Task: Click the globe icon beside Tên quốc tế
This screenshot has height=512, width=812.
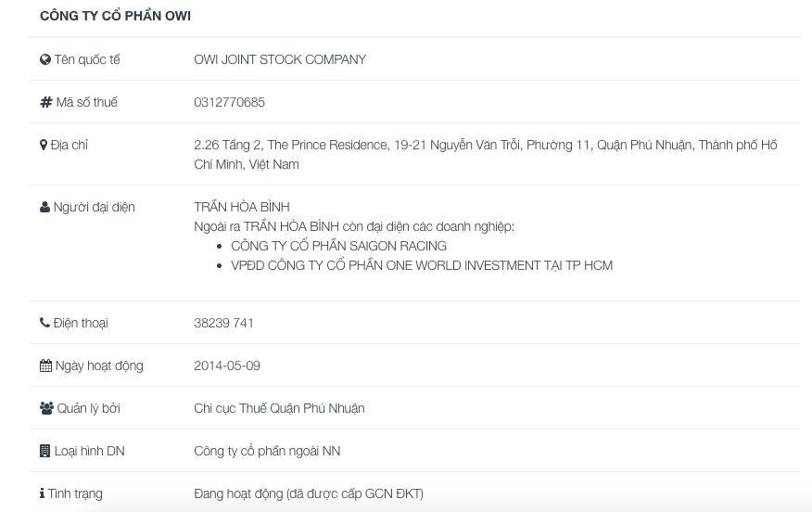Action: pos(44,59)
